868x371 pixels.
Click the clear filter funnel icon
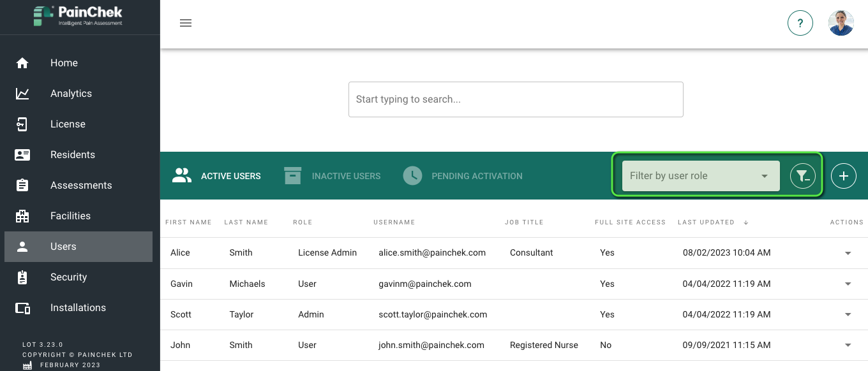[x=803, y=176]
